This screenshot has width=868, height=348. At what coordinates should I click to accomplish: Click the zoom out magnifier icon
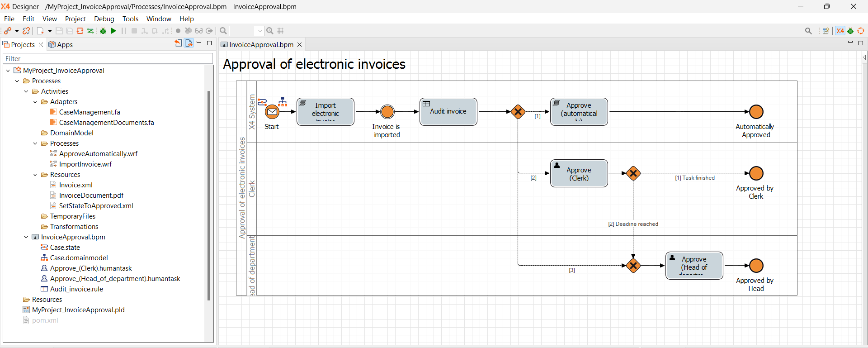tap(223, 31)
